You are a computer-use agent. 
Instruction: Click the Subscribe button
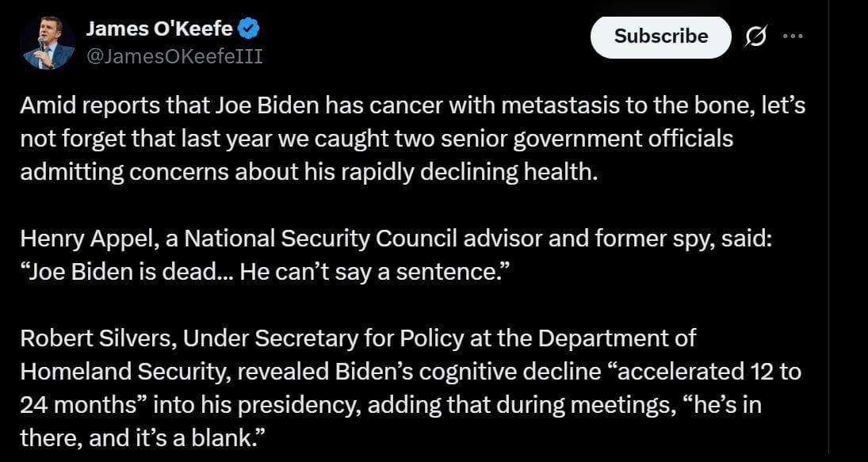(660, 36)
